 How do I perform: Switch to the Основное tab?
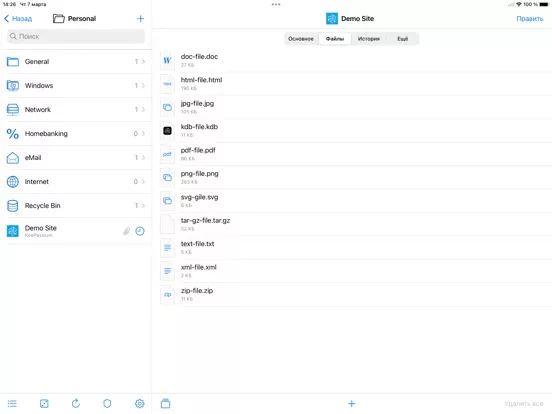(301, 39)
